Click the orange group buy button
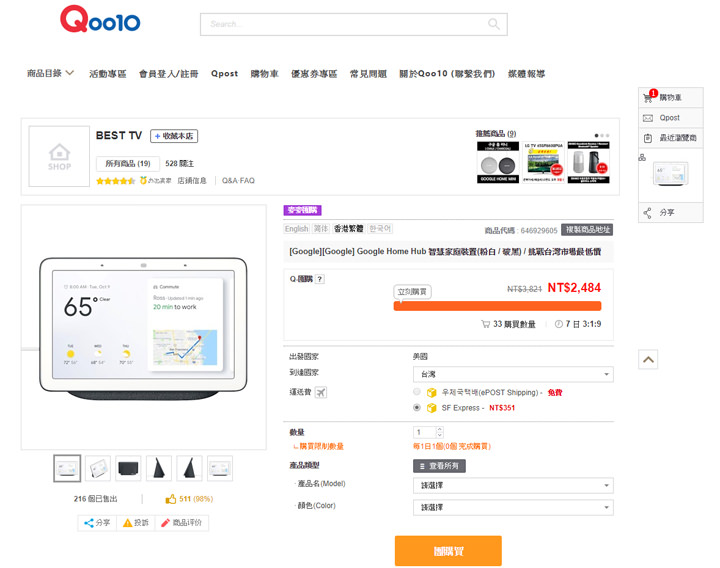This screenshot has height=568, width=720. point(448,551)
